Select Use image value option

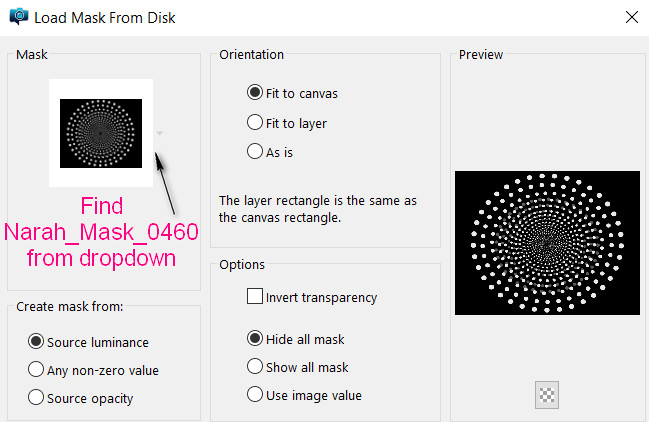point(255,395)
